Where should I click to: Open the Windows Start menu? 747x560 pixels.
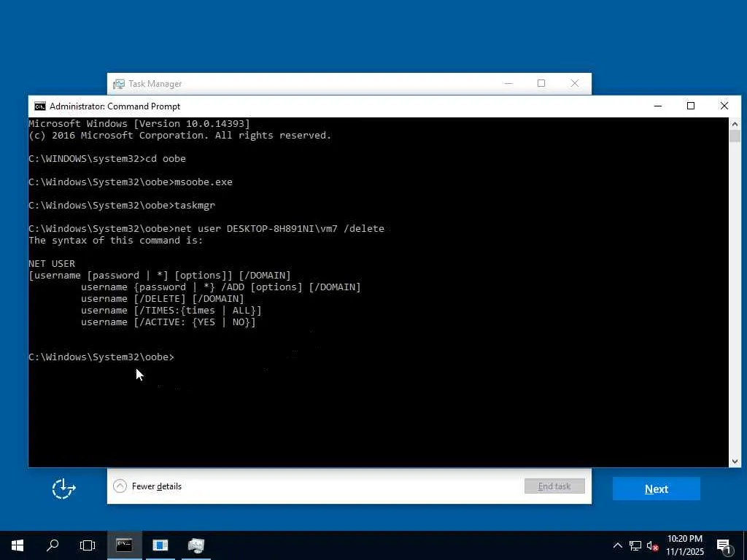(x=18, y=545)
